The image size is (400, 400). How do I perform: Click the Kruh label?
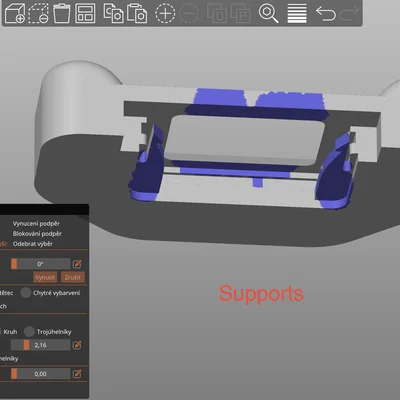[x=10, y=332]
